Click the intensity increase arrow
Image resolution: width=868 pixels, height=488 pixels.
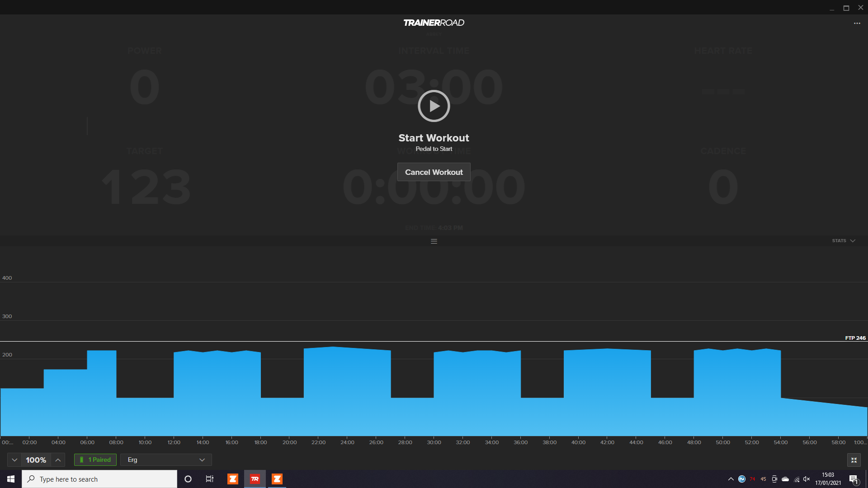click(x=58, y=460)
